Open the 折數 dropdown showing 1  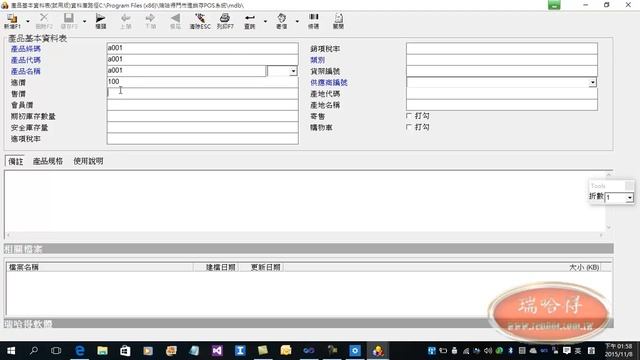tap(630, 198)
